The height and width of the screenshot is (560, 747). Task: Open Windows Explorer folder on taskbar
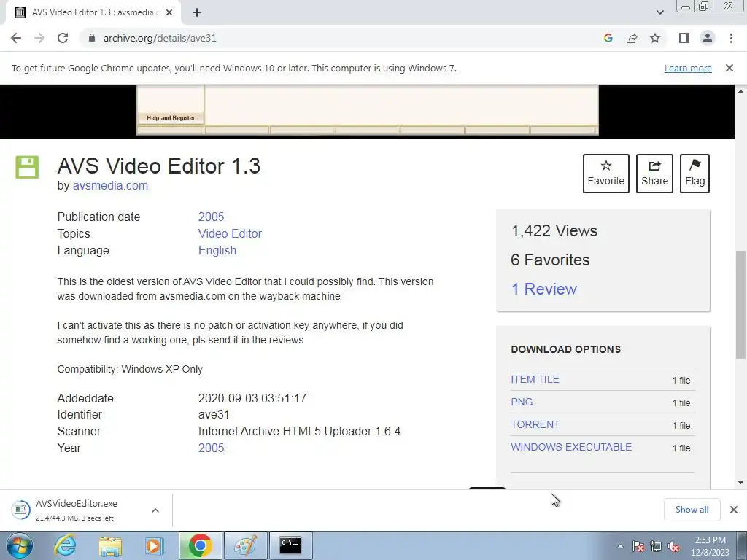(x=109, y=545)
